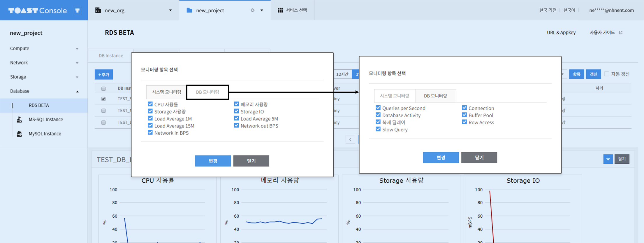Viewport: 644px width, 243px height.
Task: Uncheck Load Average 5M
Action: [236, 118]
